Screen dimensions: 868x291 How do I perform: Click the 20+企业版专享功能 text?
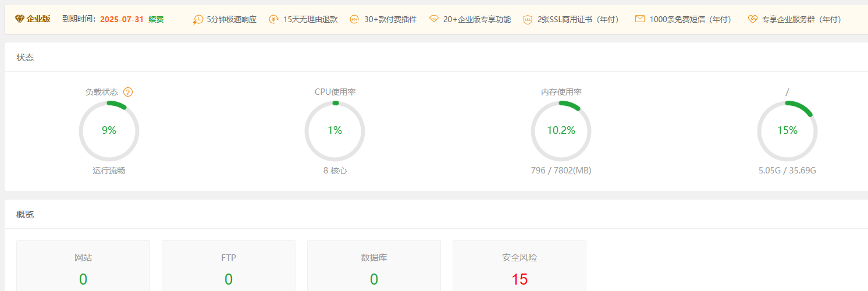pyautogui.click(x=477, y=19)
